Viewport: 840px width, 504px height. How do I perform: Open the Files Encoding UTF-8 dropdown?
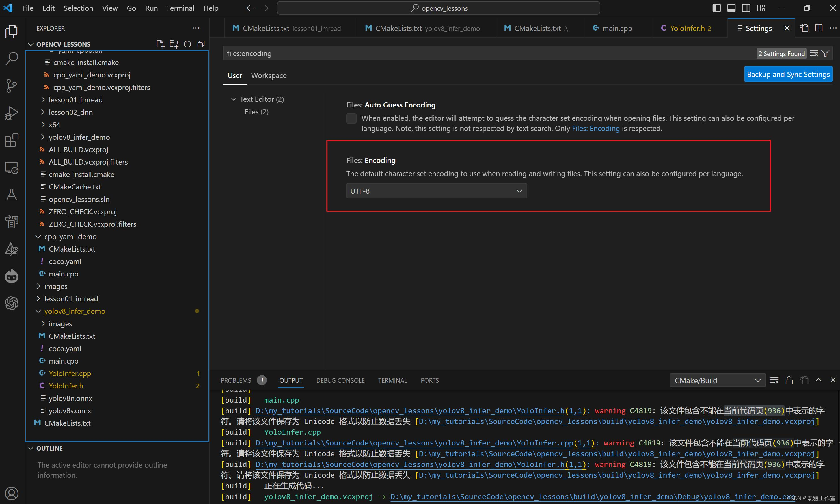click(x=436, y=191)
